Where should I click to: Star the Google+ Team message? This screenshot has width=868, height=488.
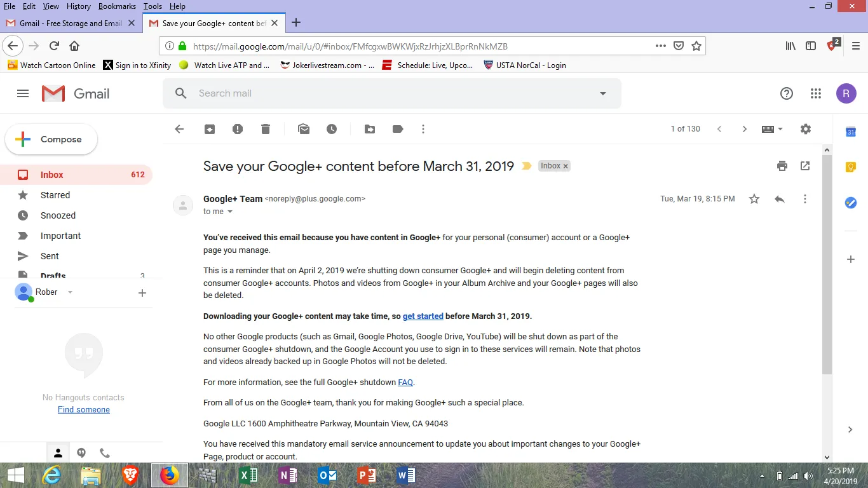(x=754, y=199)
